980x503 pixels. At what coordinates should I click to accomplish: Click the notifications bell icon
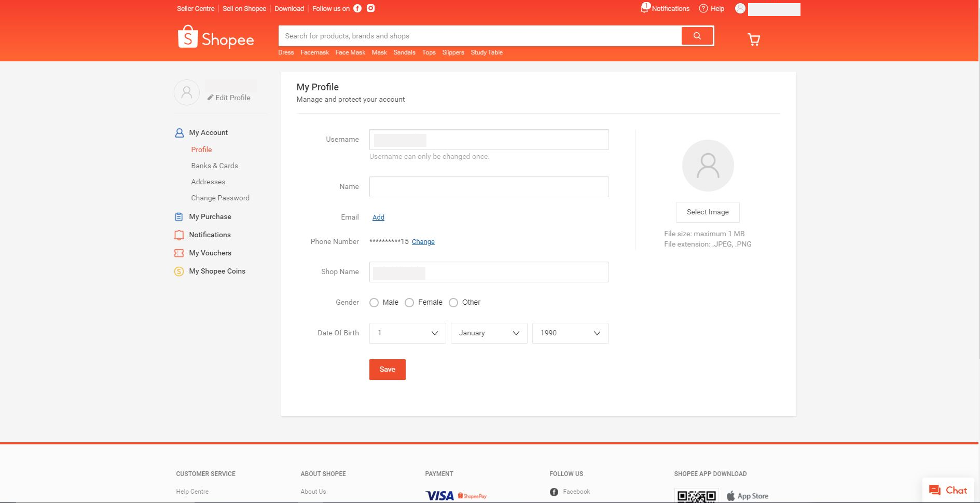click(645, 8)
